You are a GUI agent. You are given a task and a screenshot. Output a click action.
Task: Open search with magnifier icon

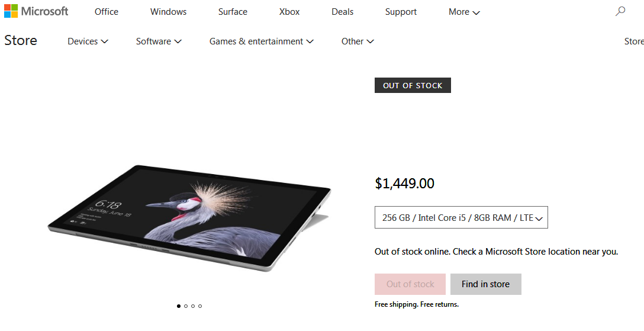[x=620, y=11]
